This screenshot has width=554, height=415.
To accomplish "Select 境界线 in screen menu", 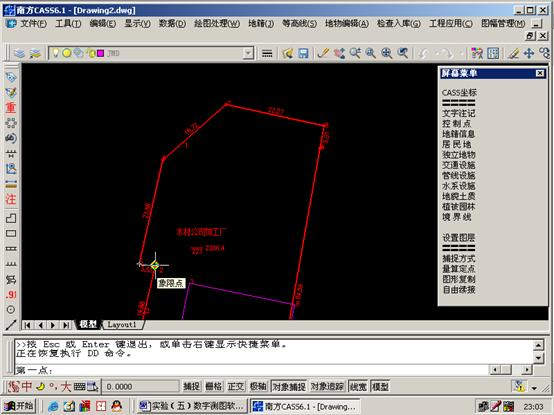I will [456, 217].
